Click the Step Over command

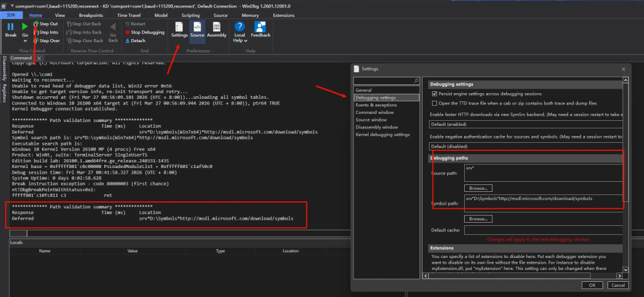point(47,41)
